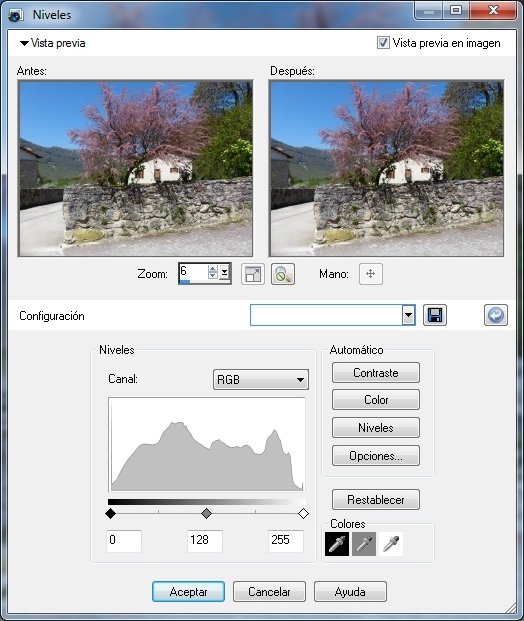Activate the Mano pan tool icon
Image resolution: width=524 pixels, height=621 pixels.
371,274
